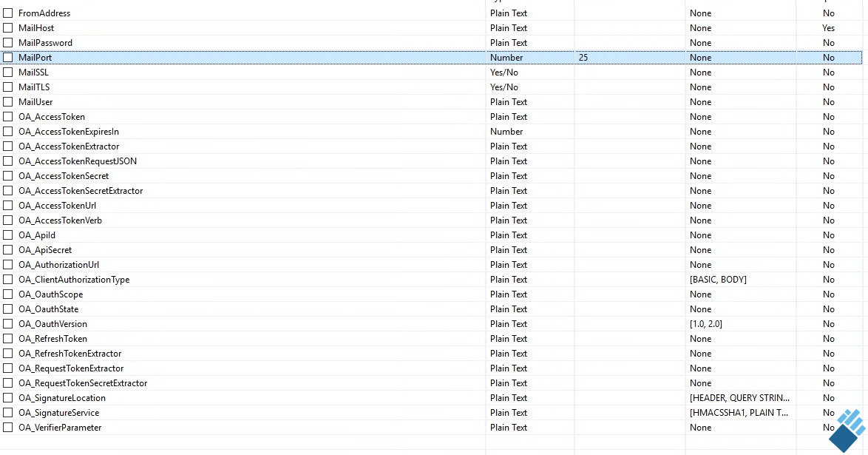Check the OA_RefreshToken checkbox

(x=7, y=339)
